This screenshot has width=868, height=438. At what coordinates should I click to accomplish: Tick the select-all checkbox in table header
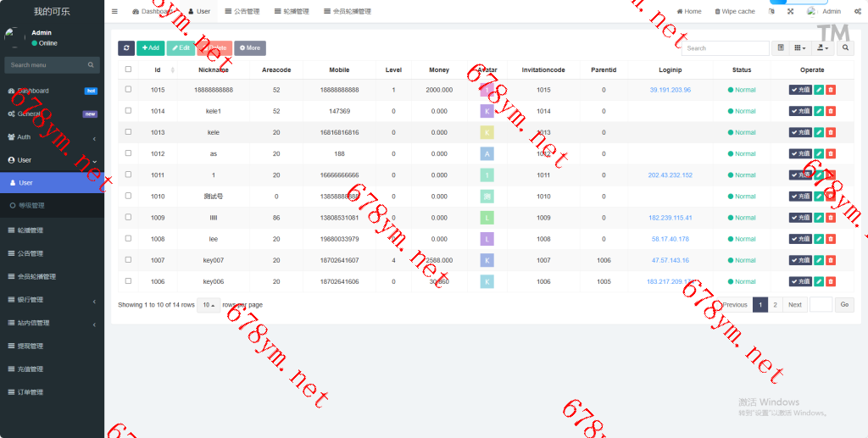128,69
